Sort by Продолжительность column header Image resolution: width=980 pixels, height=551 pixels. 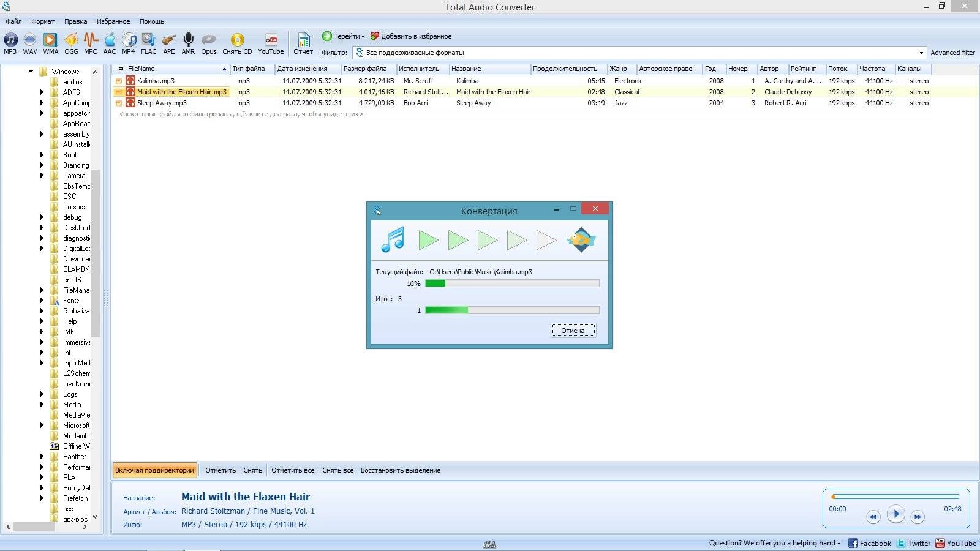[x=568, y=69]
